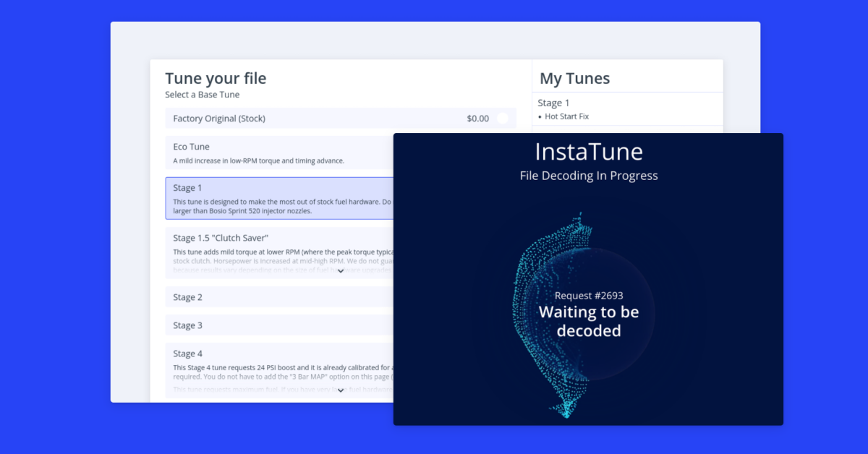Expand the Stage 1.5 "Clutch Saver" description chevron
The width and height of the screenshot is (868, 454).
pyautogui.click(x=341, y=271)
